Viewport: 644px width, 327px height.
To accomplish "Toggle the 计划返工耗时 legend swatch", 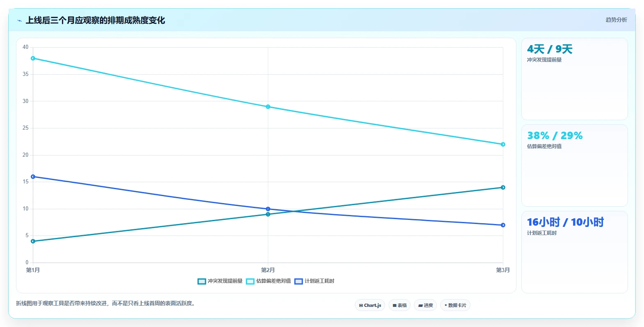I will [299, 281].
